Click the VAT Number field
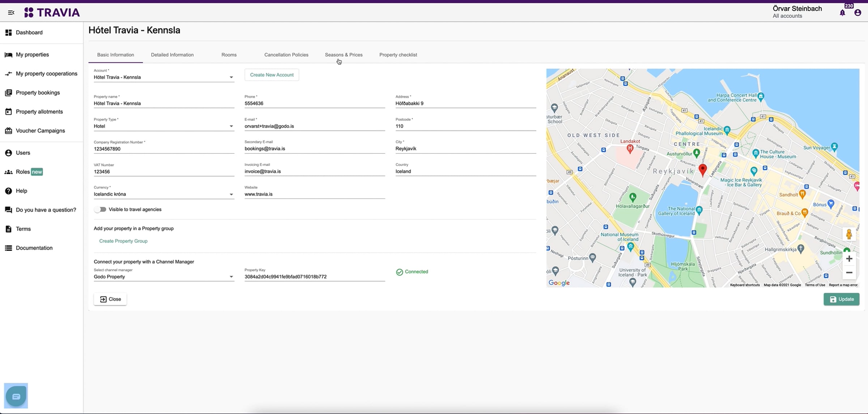Viewport: 868px width, 414px height. click(164, 172)
